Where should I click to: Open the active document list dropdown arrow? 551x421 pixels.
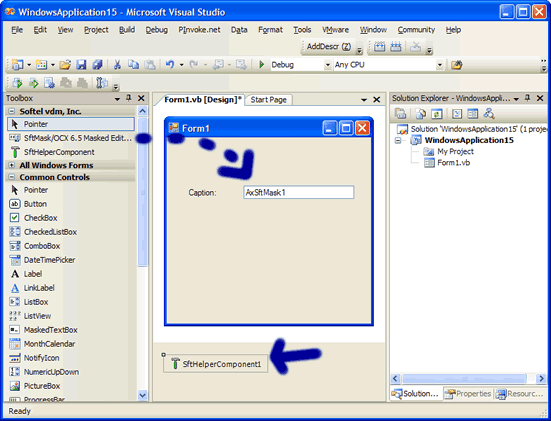[364, 100]
